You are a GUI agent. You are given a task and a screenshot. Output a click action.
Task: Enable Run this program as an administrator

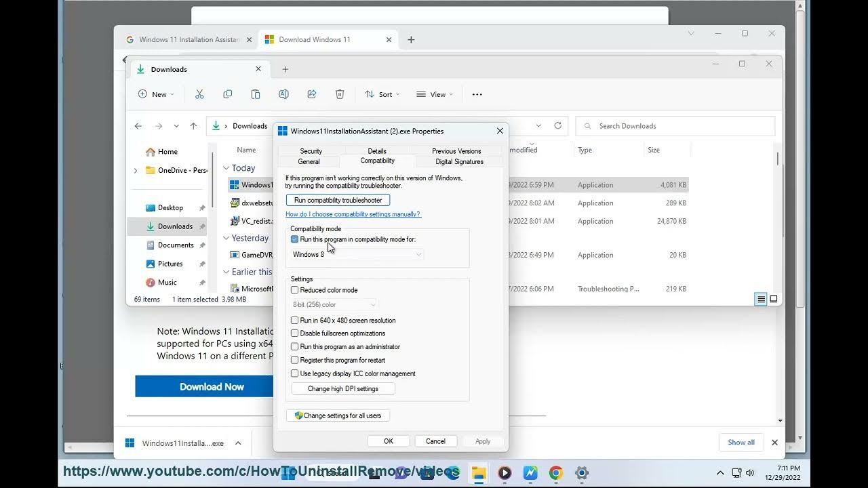pyautogui.click(x=294, y=346)
